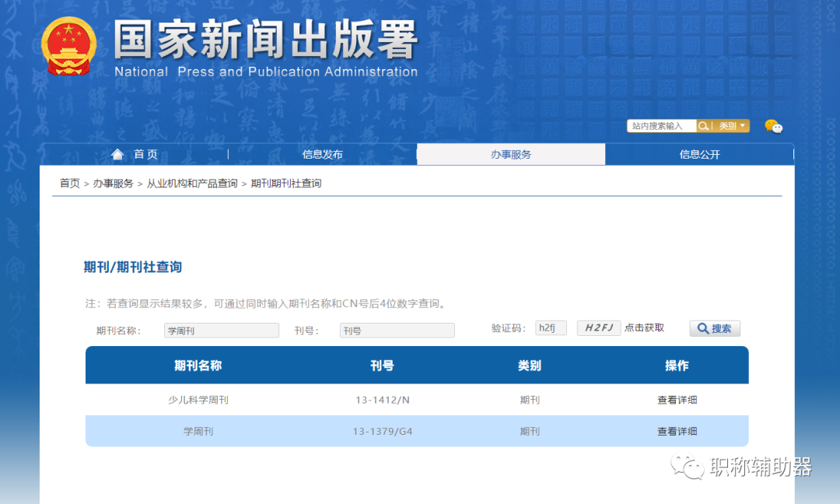This screenshot has height=504, width=840.
Task: Open the 类别 category dropdown in search bar
Action: click(731, 125)
